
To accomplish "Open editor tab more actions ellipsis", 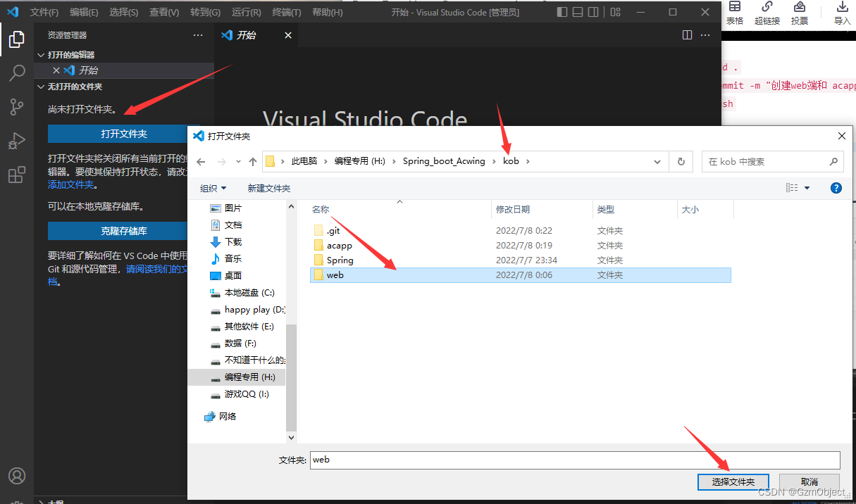I will tap(707, 35).
